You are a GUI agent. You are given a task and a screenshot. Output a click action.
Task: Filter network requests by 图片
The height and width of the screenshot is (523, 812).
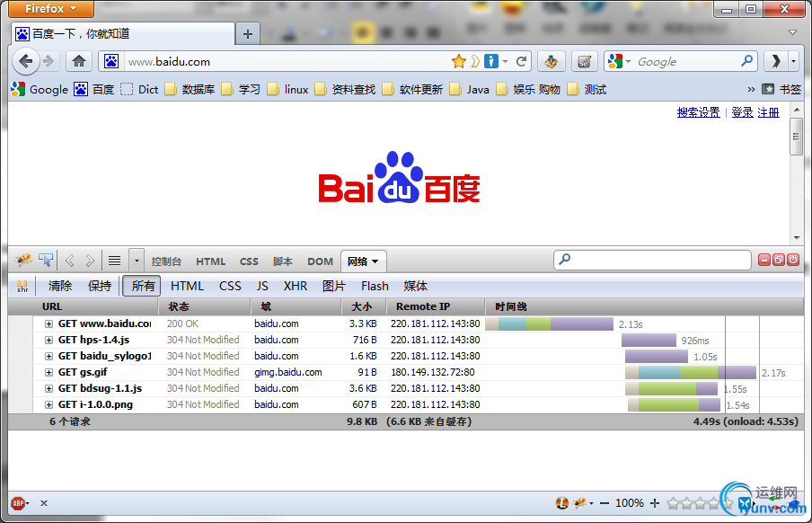tap(333, 286)
